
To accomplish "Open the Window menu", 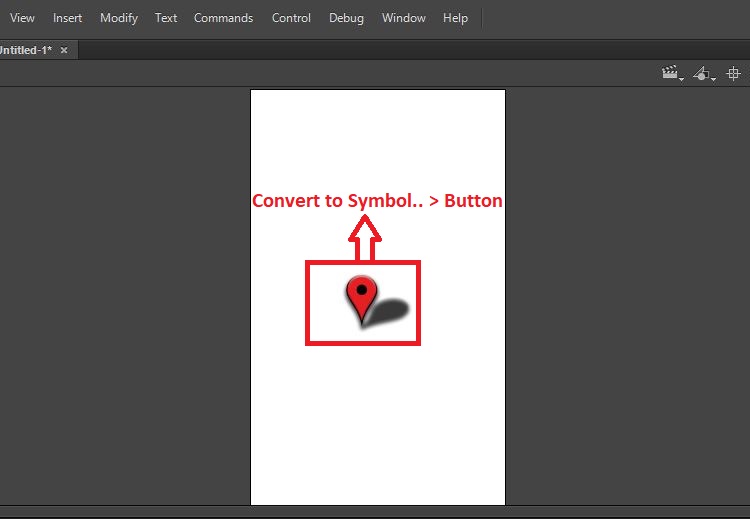I will (404, 18).
